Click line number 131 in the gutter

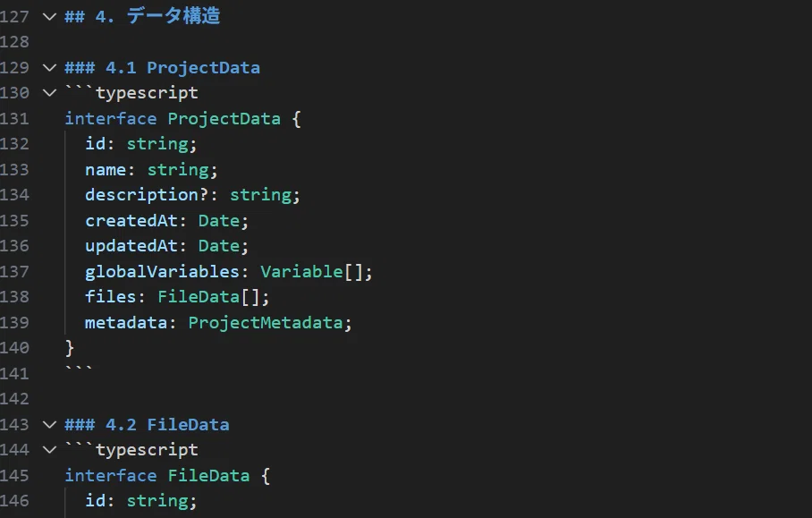(x=14, y=119)
